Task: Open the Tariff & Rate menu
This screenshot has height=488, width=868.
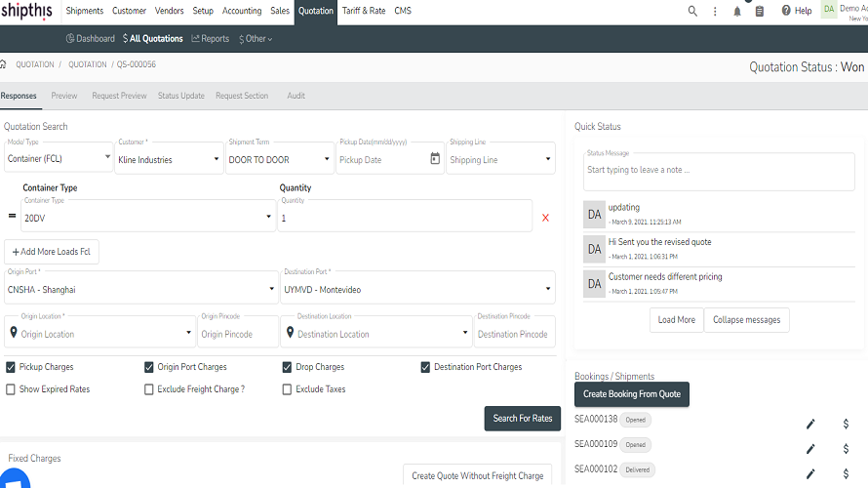Action: point(364,11)
